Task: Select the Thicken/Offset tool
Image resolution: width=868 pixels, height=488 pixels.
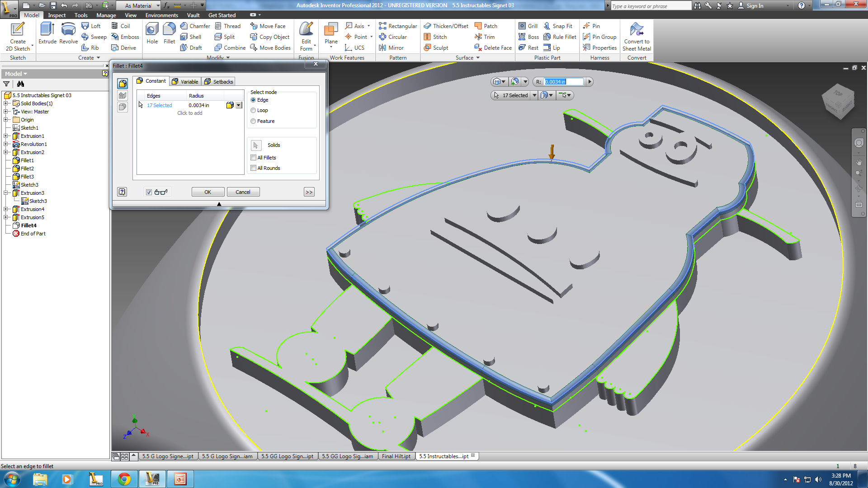Action: click(x=446, y=26)
